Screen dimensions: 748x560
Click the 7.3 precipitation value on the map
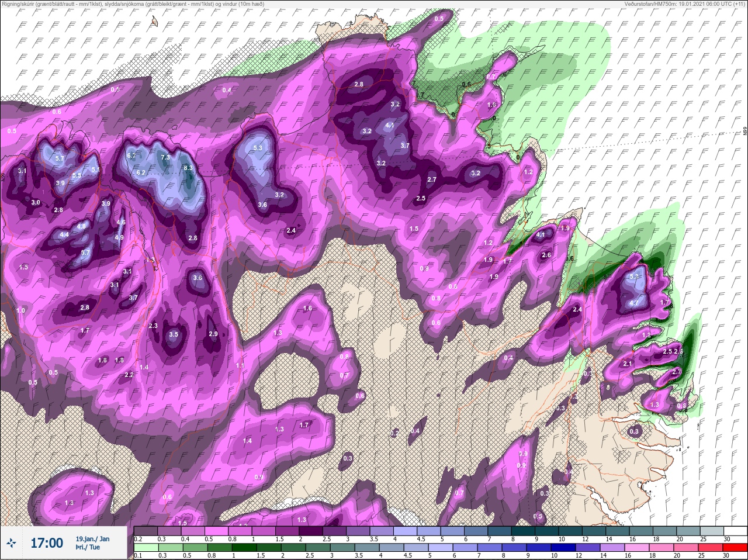(165, 157)
